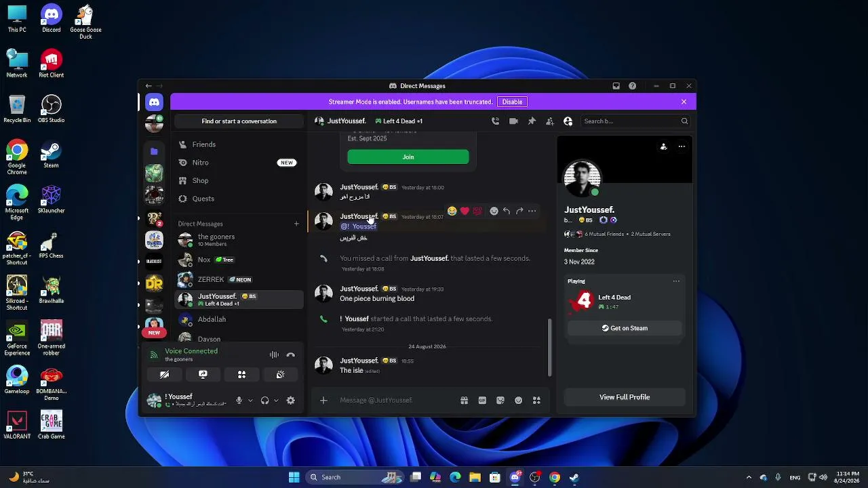Open the Nitro page
This screenshot has width=868, height=488.
(x=239, y=163)
